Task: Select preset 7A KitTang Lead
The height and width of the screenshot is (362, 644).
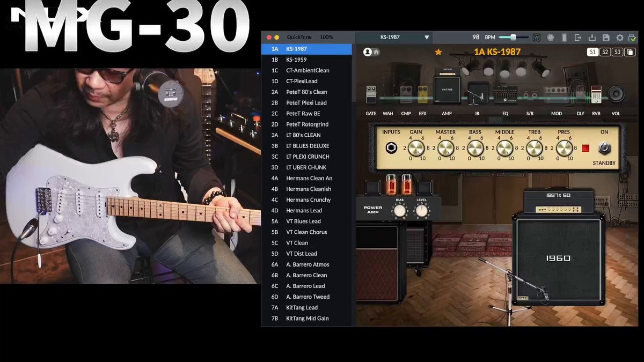Action: tap(306, 307)
